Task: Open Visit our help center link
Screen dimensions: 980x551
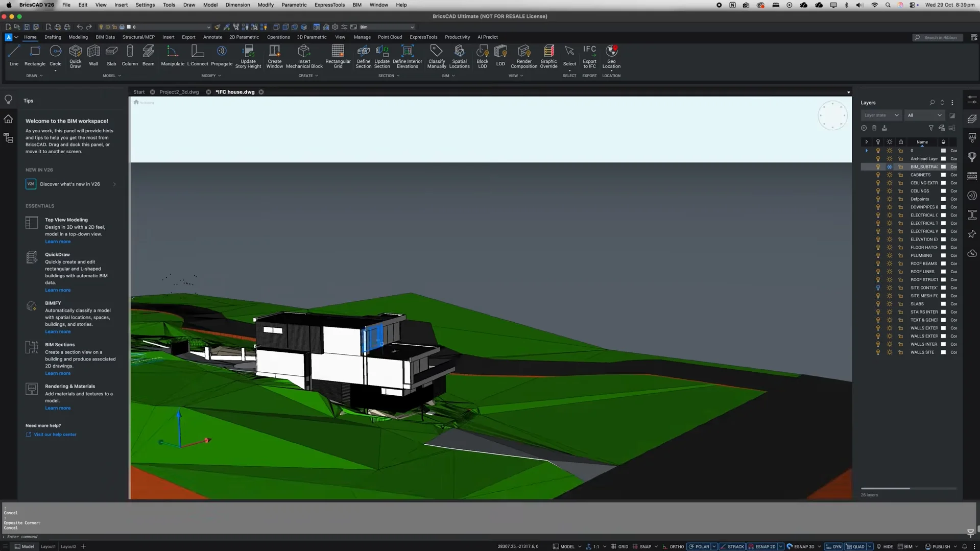Action: [55, 434]
